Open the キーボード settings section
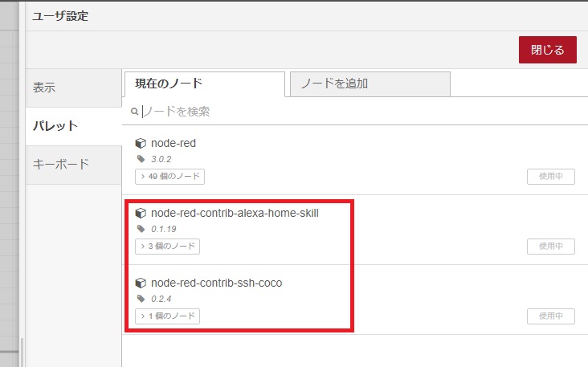This screenshot has height=367, width=588. coord(74,165)
